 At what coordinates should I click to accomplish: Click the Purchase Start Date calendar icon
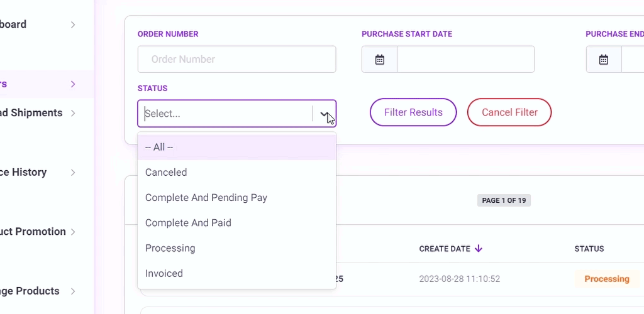pos(379,60)
